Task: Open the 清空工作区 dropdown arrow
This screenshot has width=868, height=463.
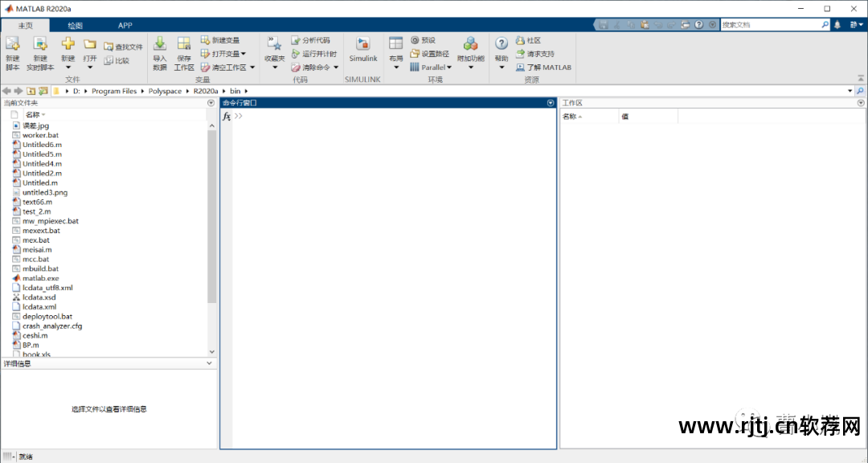Action: tap(252, 68)
